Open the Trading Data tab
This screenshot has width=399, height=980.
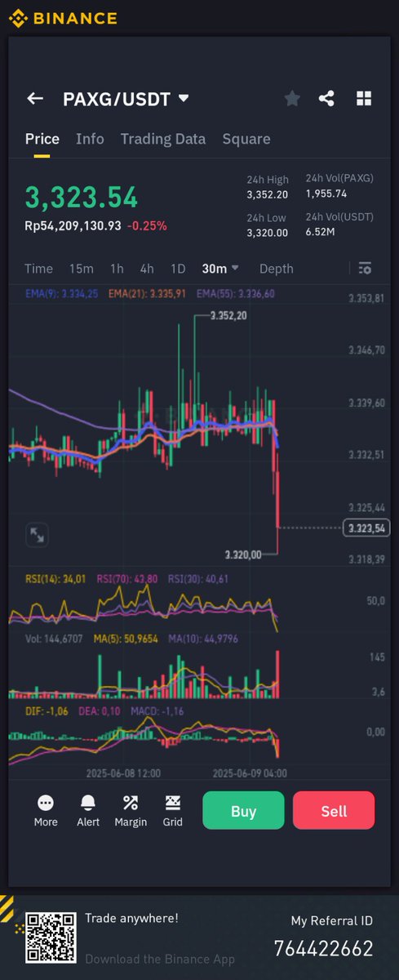pyautogui.click(x=163, y=139)
